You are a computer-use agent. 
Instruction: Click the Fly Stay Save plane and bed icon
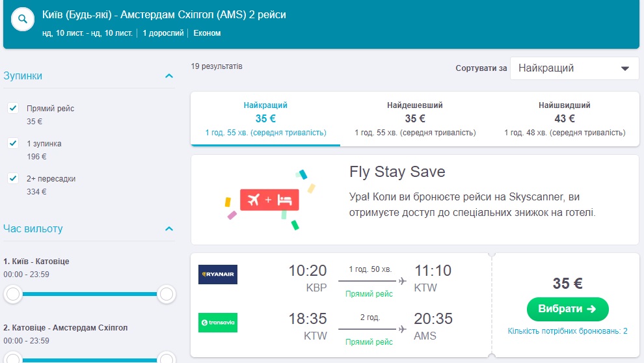click(x=269, y=200)
